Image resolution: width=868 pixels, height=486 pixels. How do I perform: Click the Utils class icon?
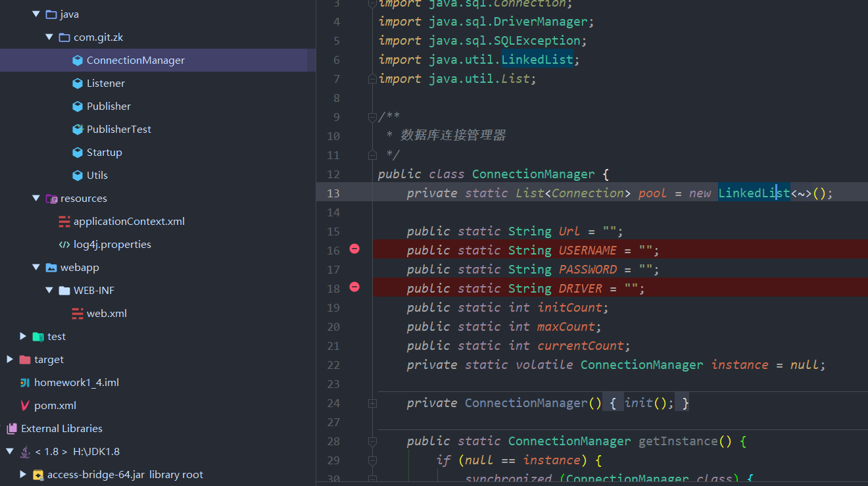78,175
